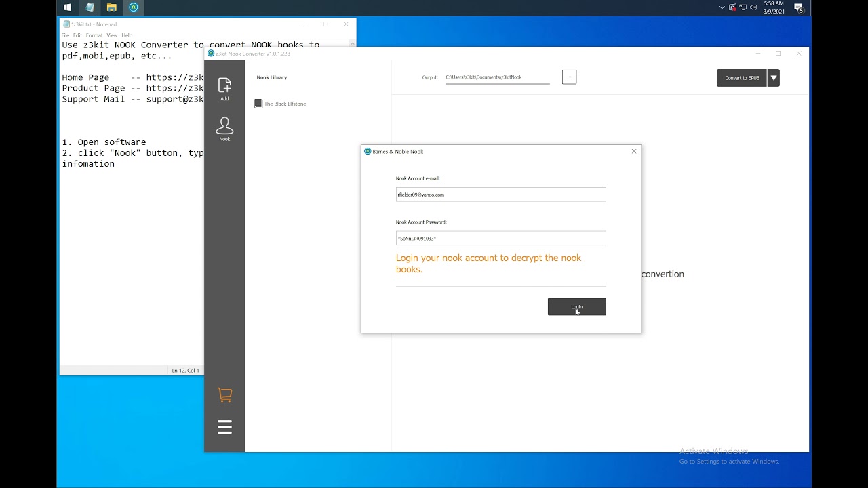Image resolution: width=868 pixels, height=488 pixels.
Task: Click the volume speaker icon in tray
Action: 753,7
